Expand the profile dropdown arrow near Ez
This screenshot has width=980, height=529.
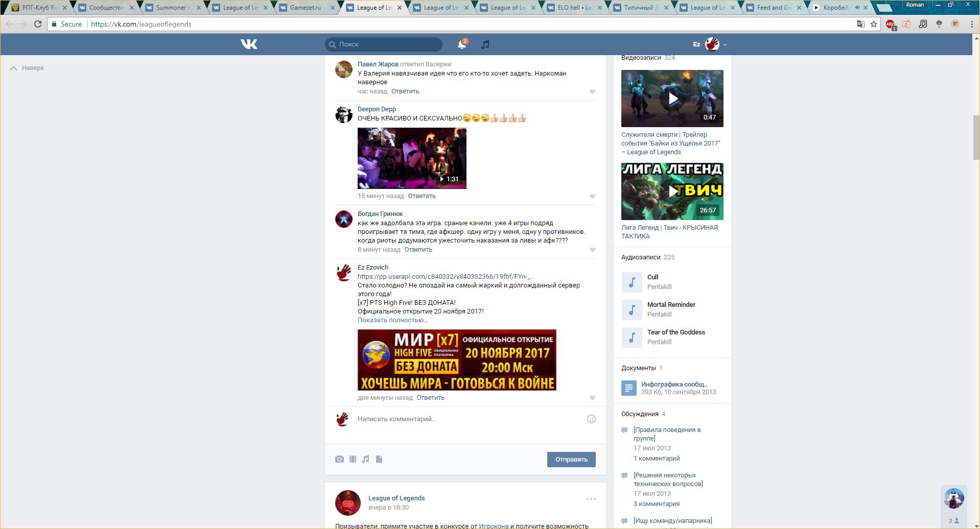pos(725,45)
